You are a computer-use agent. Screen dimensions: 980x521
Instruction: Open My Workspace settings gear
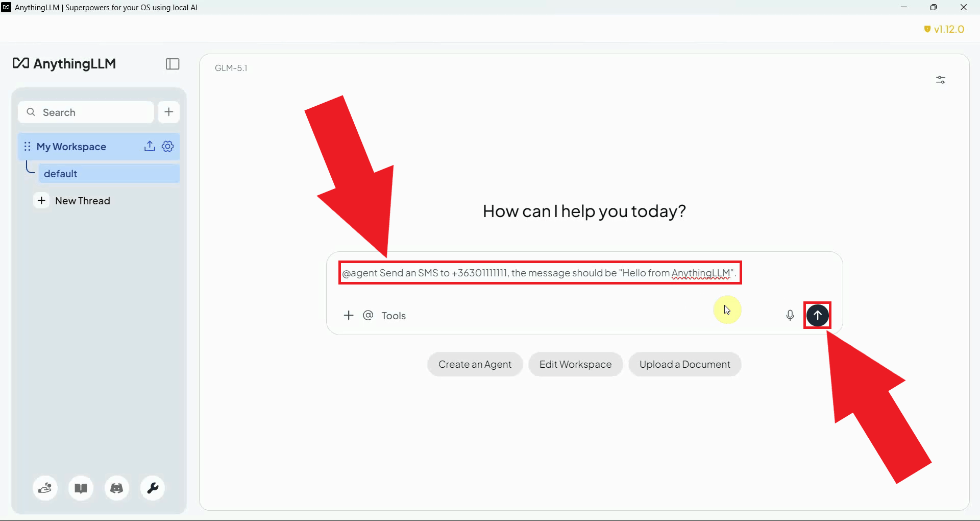click(x=168, y=147)
